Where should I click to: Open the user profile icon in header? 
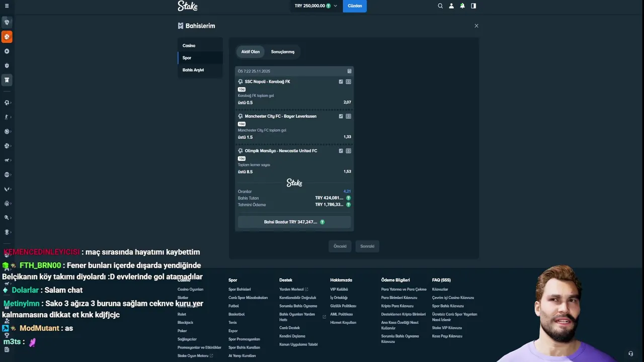[x=451, y=6]
